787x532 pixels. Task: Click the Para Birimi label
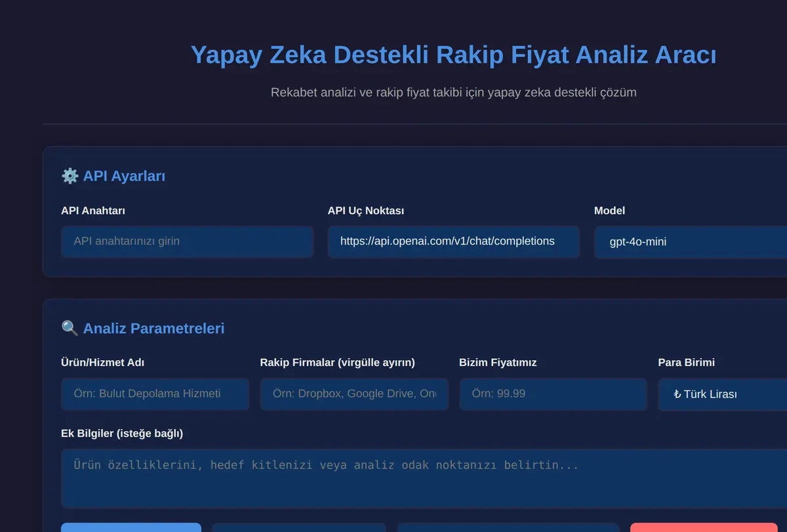pos(687,363)
